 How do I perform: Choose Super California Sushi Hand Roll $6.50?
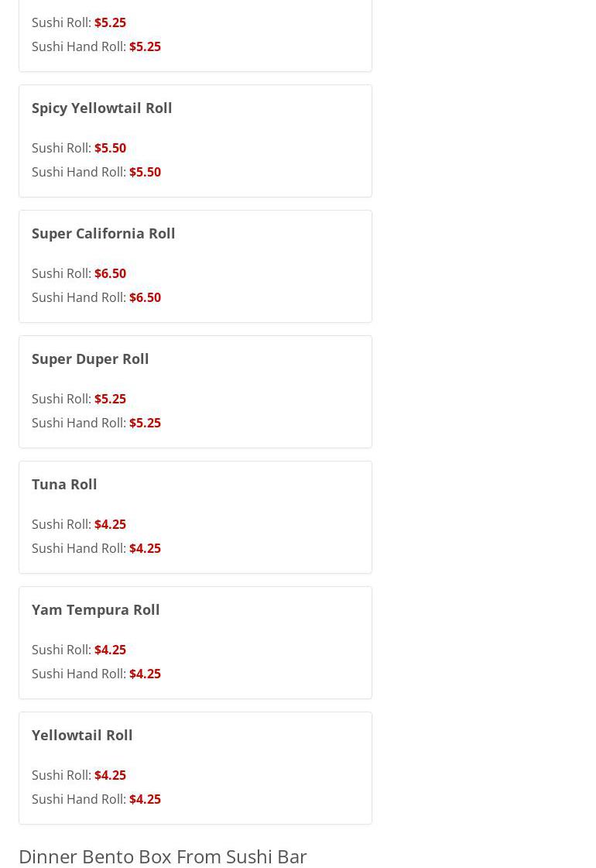pos(145,297)
